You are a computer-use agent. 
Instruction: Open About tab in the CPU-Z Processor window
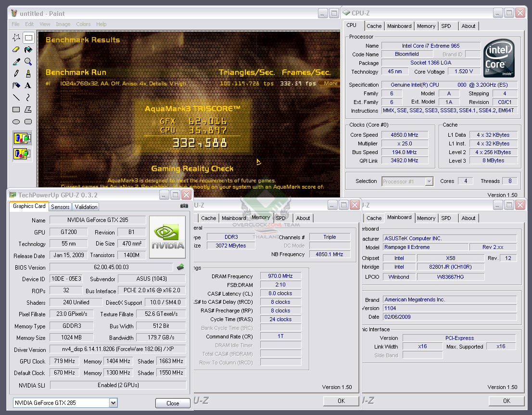(x=468, y=26)
